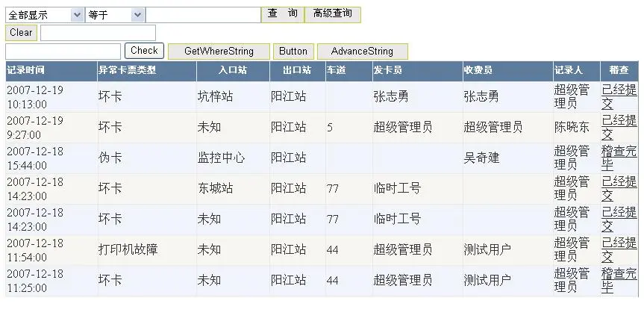Open the 全部显示 field dropdown

pyautogui.click(x=44, y=15)
